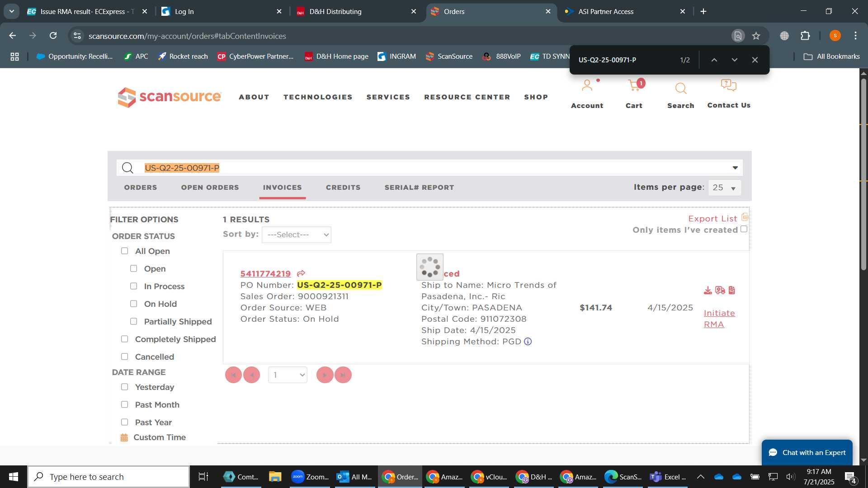
Task: Check the On Hold filter
Action: pos(134,304)
